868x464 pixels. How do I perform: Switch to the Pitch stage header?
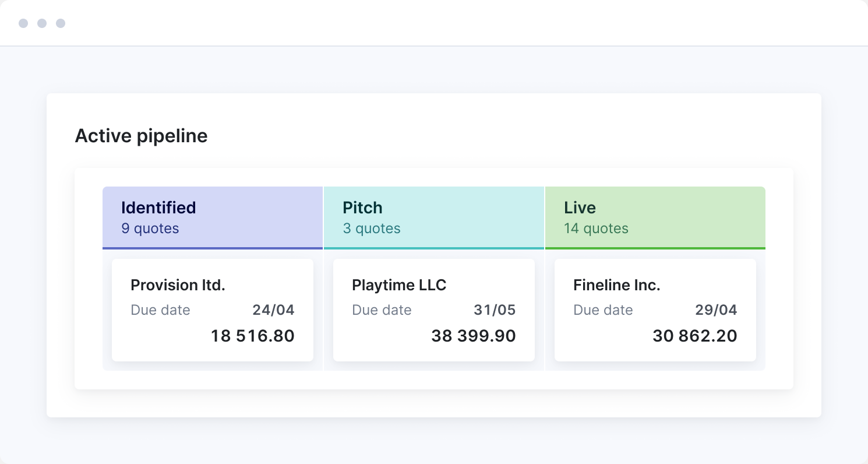point(362,208)
